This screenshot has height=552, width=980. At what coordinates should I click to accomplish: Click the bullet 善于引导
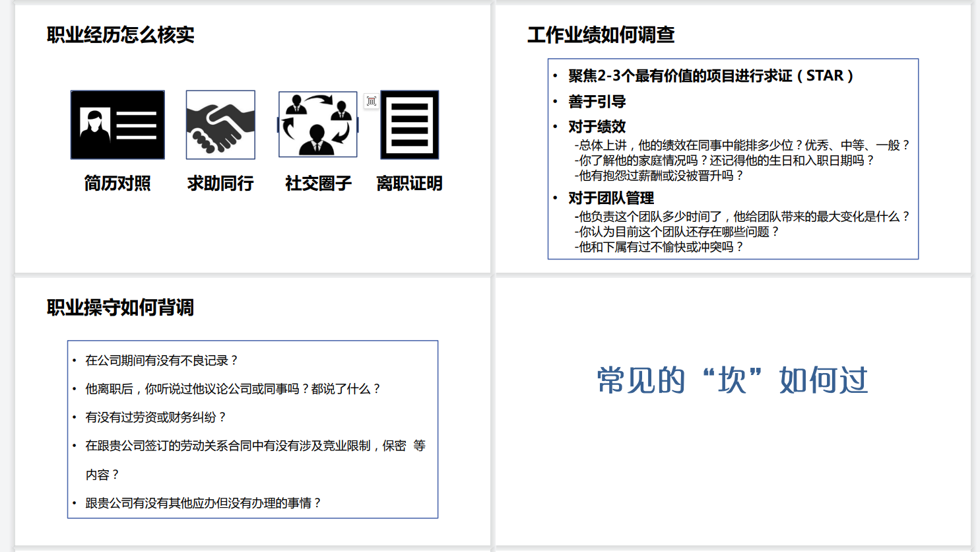coord(597,102)
